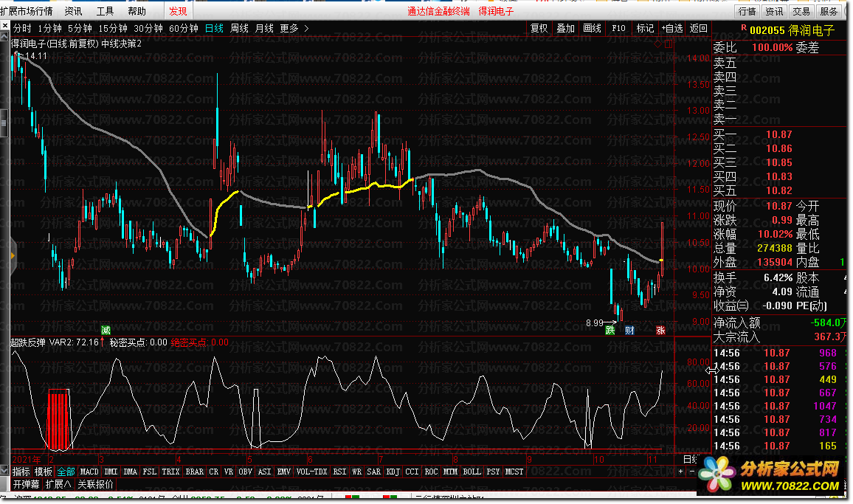
Task: Click the red R badge next to 002055
Action: pos(743,28)
